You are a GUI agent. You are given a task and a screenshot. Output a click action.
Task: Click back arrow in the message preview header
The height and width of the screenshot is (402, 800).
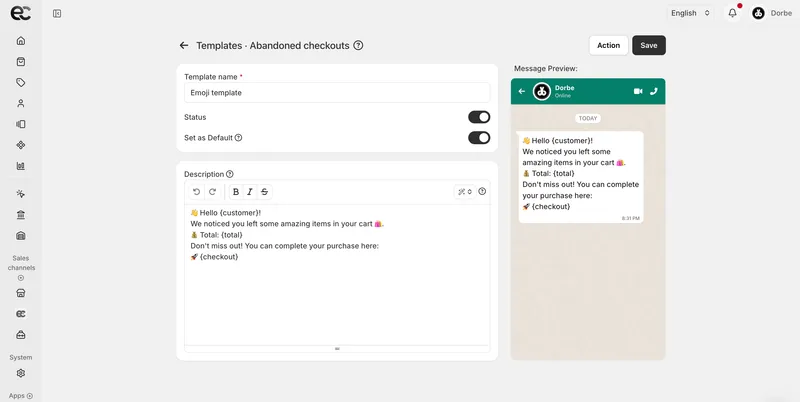pyautogui.click(x=521, y=91)
